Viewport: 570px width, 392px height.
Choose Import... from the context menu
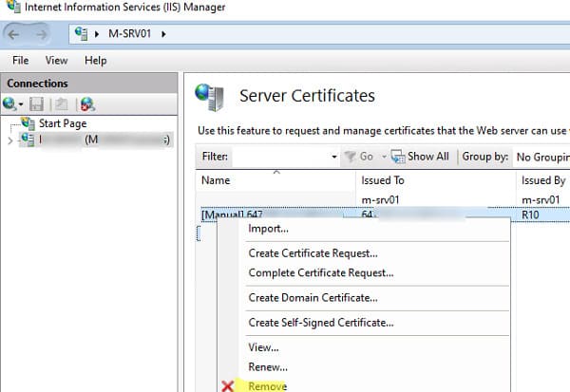(268, 229)
